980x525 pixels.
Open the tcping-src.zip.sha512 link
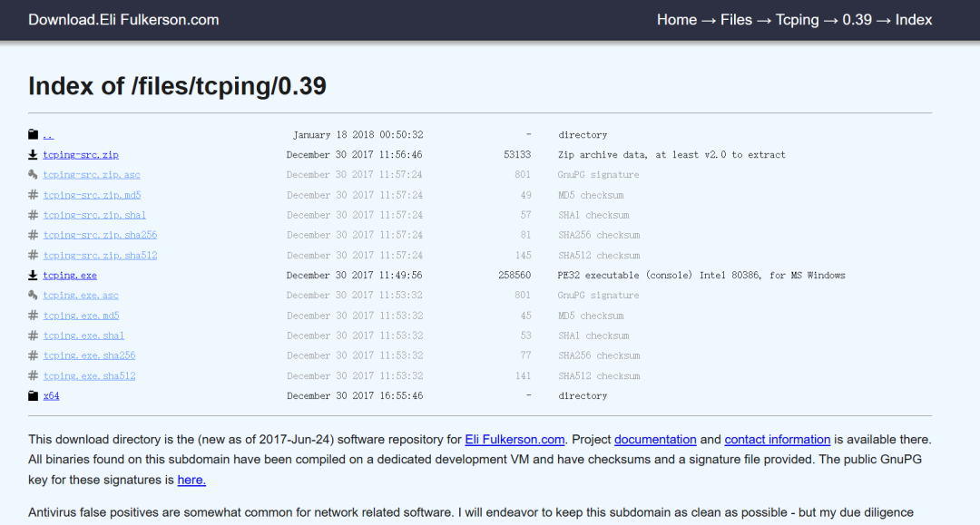click(x=100, y=256)
